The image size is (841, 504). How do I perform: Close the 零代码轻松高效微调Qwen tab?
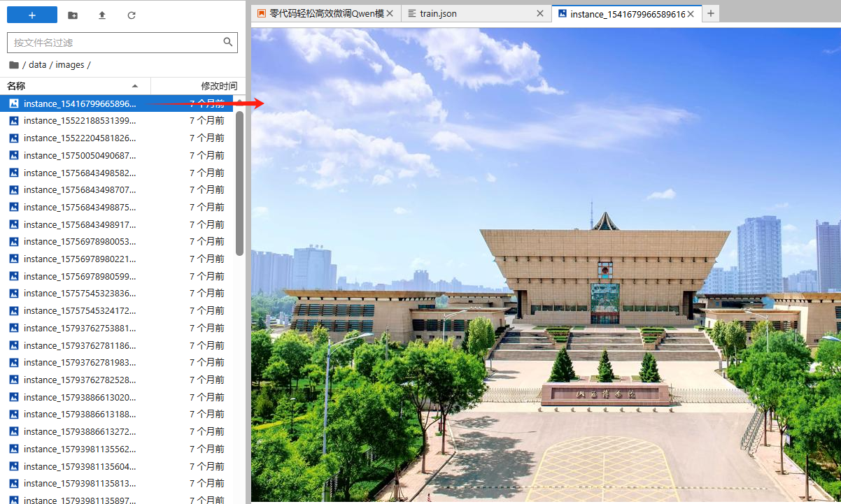click(390, 13)
